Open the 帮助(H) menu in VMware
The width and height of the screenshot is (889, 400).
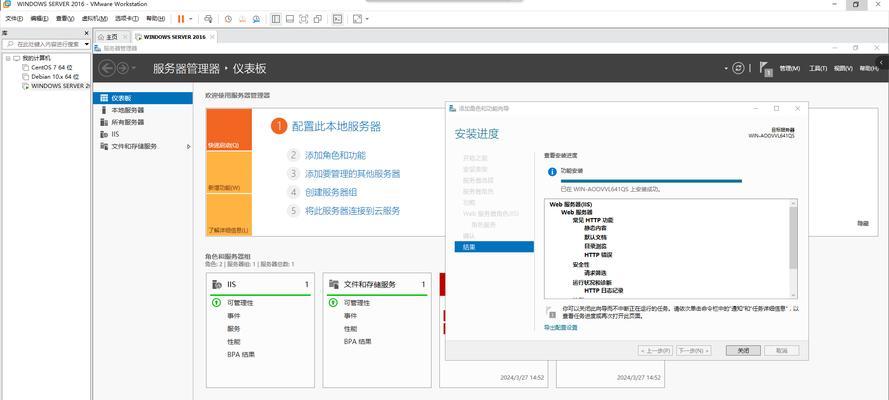pyautogui.click(x=156, y=19)
